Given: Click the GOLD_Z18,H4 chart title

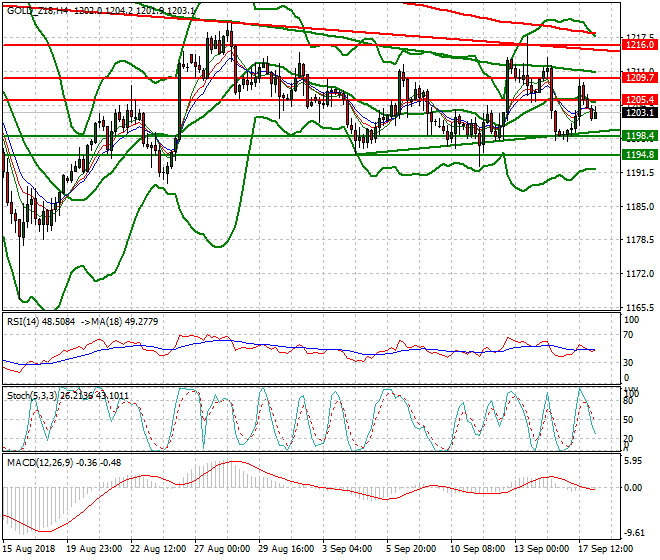Looking at the screenshot, I should pos(37,11).
